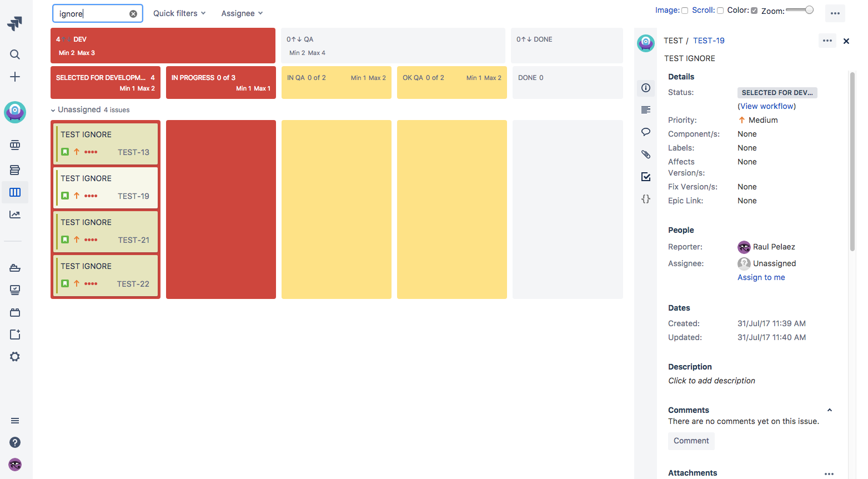Clear the search field text
The width and height of the screenshot is (868, 479).
click(x=133, y=14)
